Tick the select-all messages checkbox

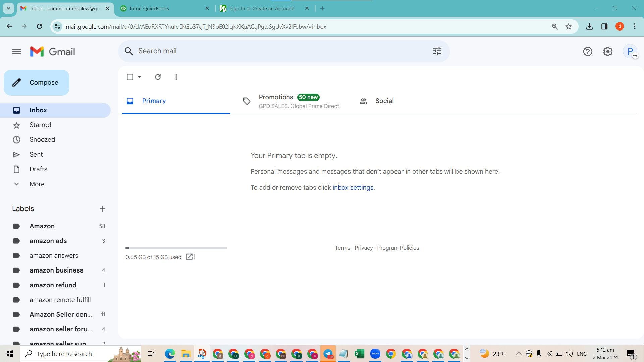tap(130, 77)
